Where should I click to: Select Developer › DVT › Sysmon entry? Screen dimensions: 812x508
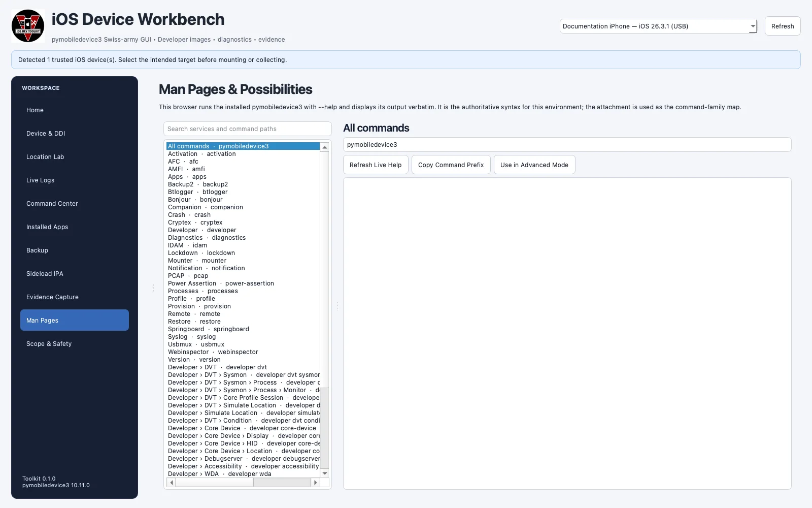(x=243, y=375)
